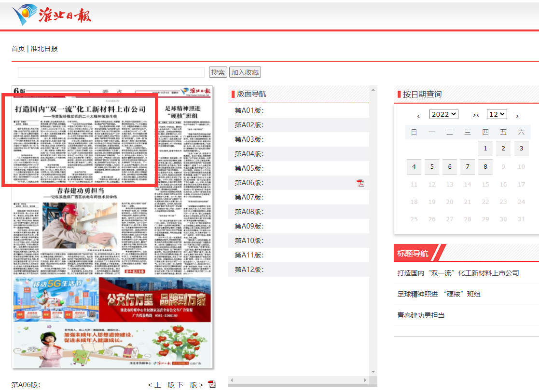This screenshot has height=392, width=539.
Task: Click PDF download icon below newspaper page
Action: point(211,384)
